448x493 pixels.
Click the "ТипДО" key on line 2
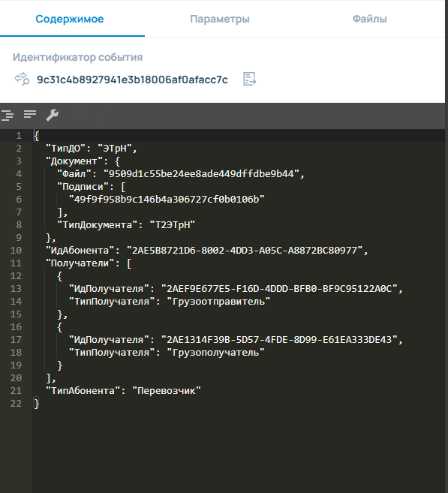click(x=66, y=148)
